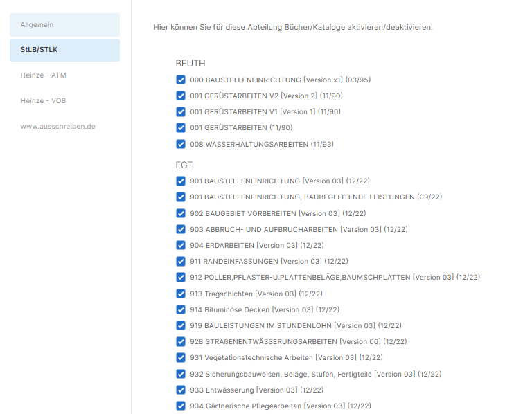The width and height of the screenshot is (532, 414).
Task: Disable 903 ABBRUCH- UND AUFBRUCHARBEITEN checkbox
Action: pos(181,229)
